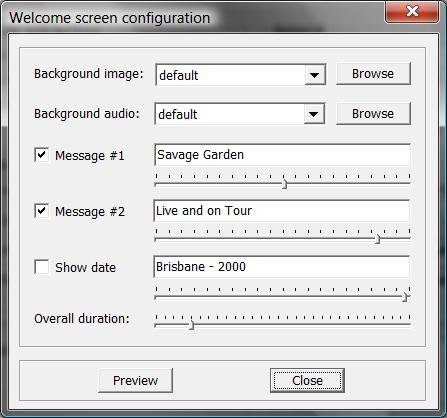Click the Welcome screen configuration title text
Viewport: 447px width, 418px height.
point(110,18)
